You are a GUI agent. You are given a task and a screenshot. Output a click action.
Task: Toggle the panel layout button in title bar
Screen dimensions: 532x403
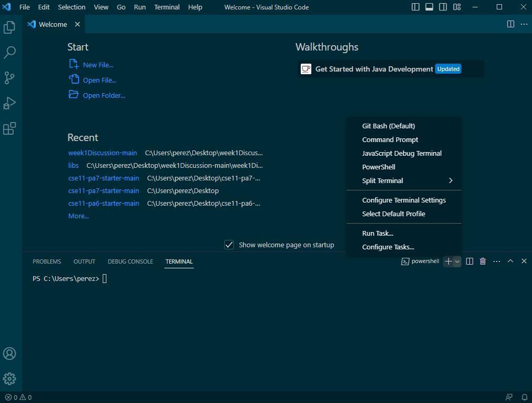(429, 7)
